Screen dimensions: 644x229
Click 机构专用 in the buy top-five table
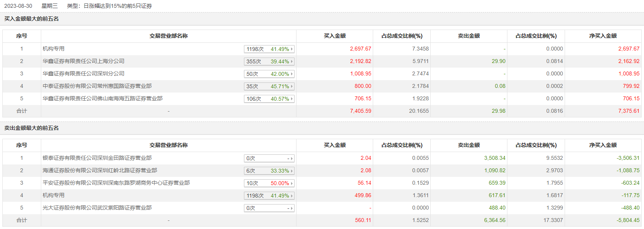click(53, 49)
